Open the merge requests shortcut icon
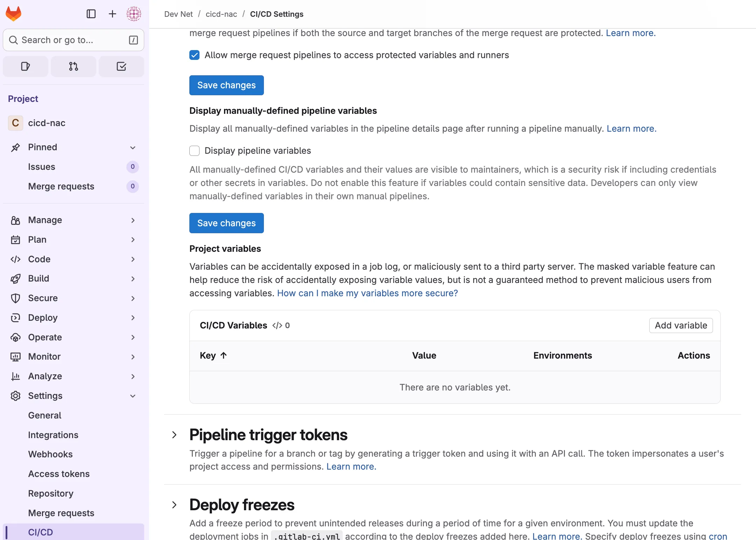 (x=73, y=67)
